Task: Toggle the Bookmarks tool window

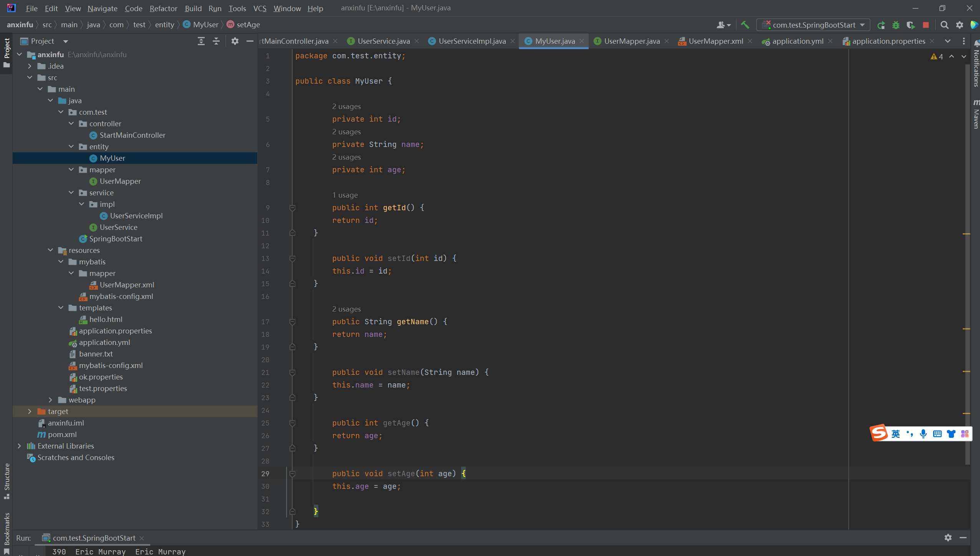Action: pyautogui.click(x=7, y=531)
